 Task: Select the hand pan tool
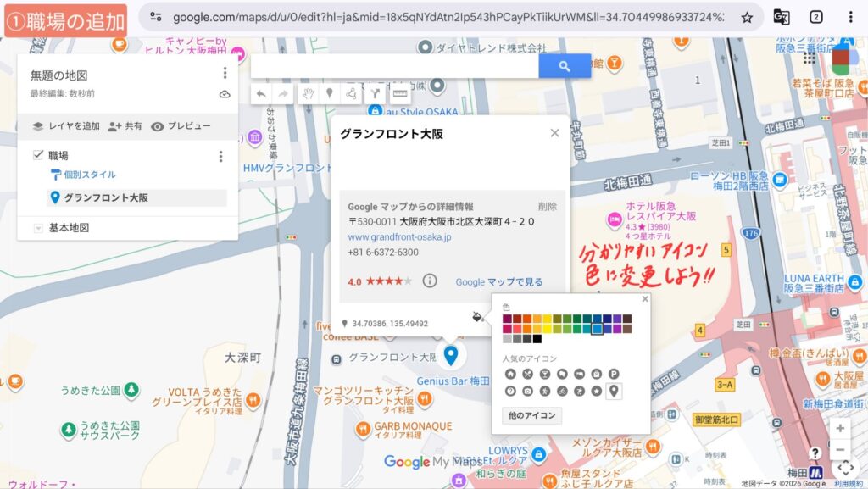[x=308, y=94]
